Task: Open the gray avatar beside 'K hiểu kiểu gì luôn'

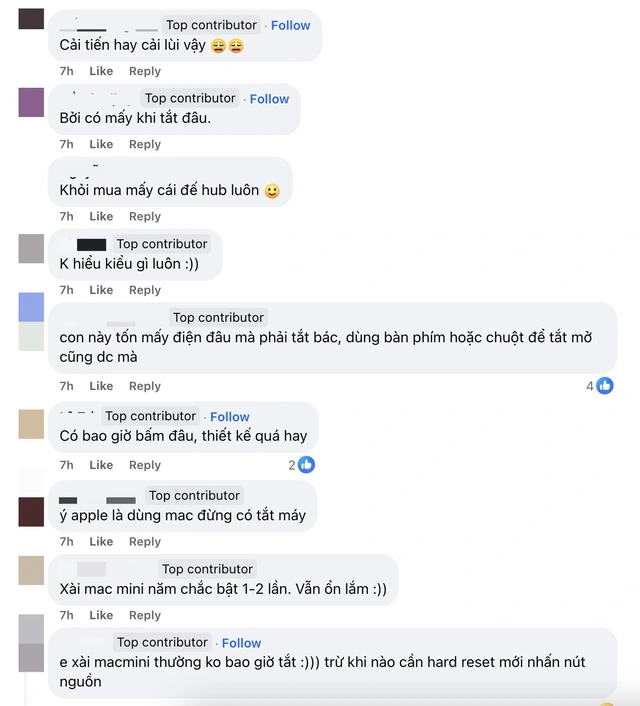Action: point(31,249)
